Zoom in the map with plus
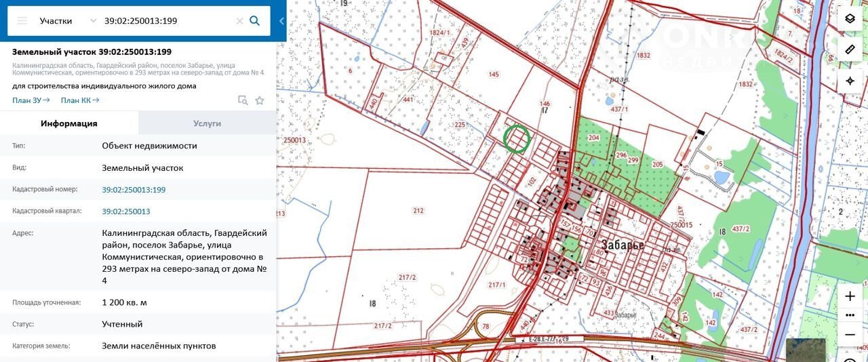The width and height of the screenshot is (868, 362). (x=850, y=297)
